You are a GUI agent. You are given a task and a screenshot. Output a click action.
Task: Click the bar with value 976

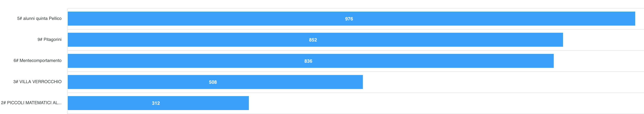coord(351,18)
